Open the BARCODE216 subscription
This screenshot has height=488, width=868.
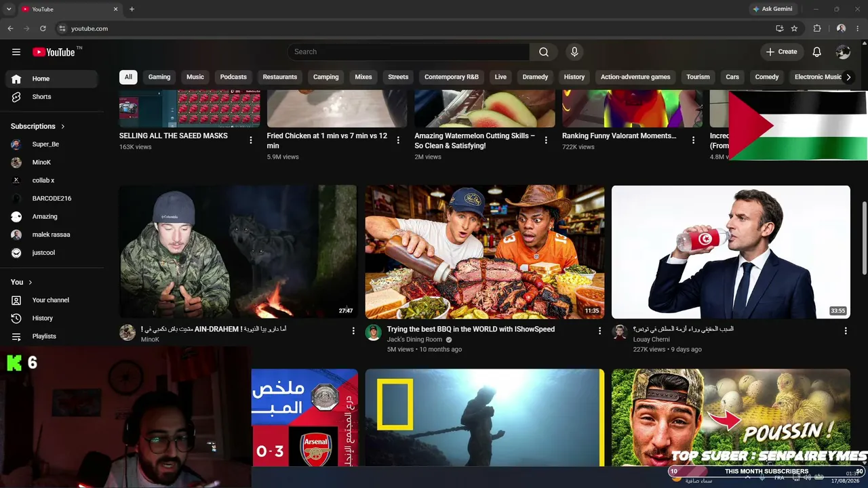[x=52, y=199]
